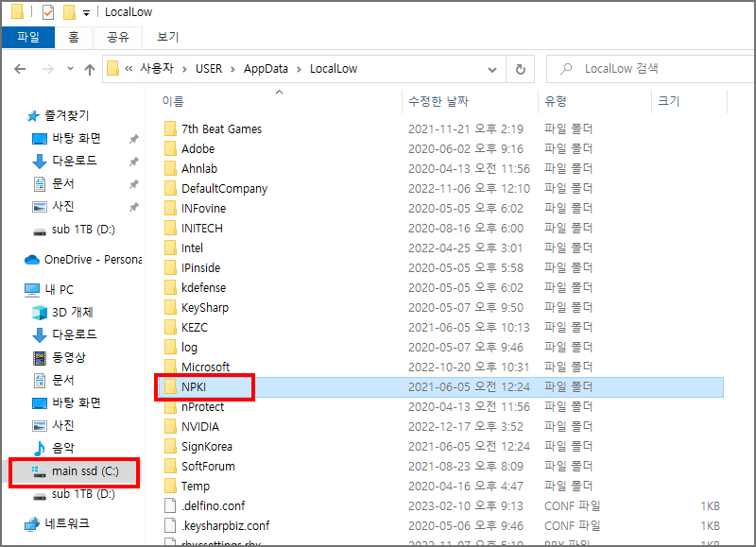Select sub 1TB (D:) below main ssd
The height and width of the screenshot is (547, 756).
pos(75,494)
